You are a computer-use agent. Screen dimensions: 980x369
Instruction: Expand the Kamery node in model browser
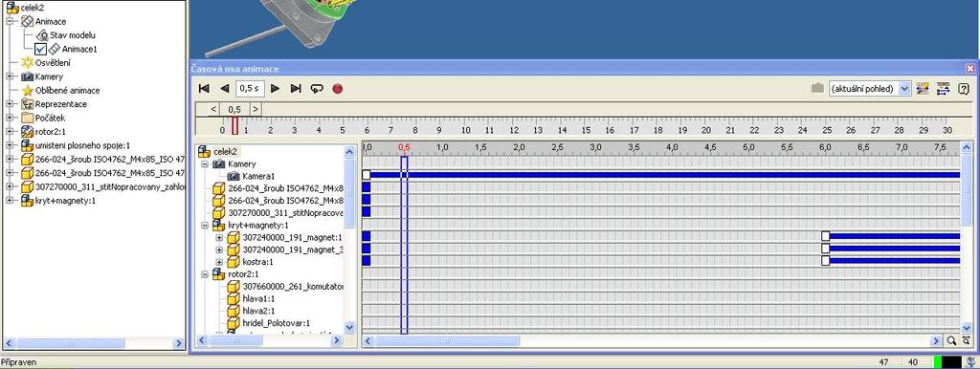[10, 76]
